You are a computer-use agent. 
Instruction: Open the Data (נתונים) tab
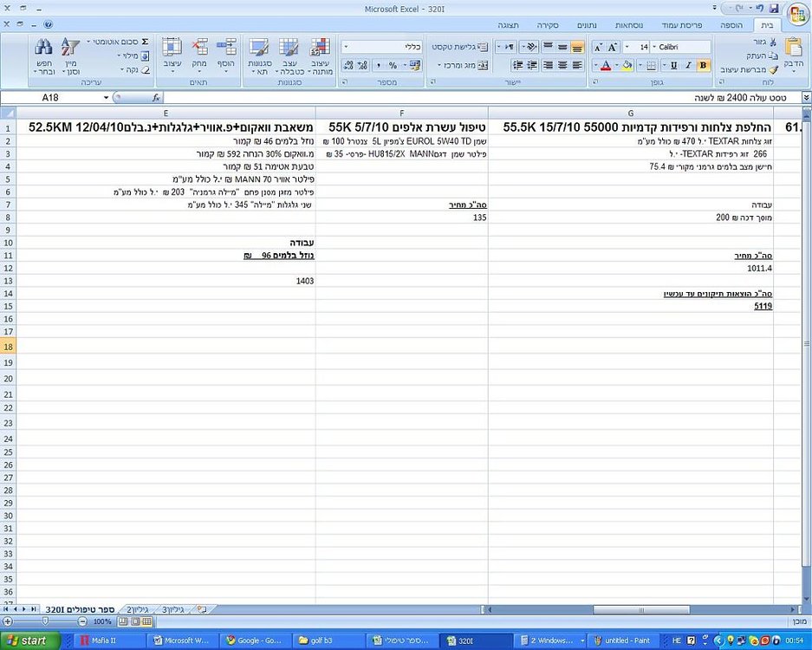tap(587, 25)
